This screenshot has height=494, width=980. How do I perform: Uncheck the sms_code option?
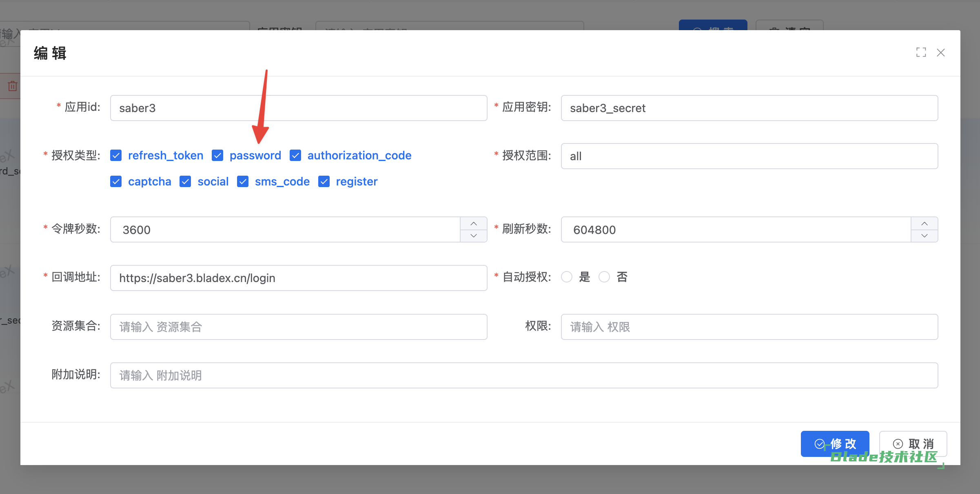(x=243, y=181)
